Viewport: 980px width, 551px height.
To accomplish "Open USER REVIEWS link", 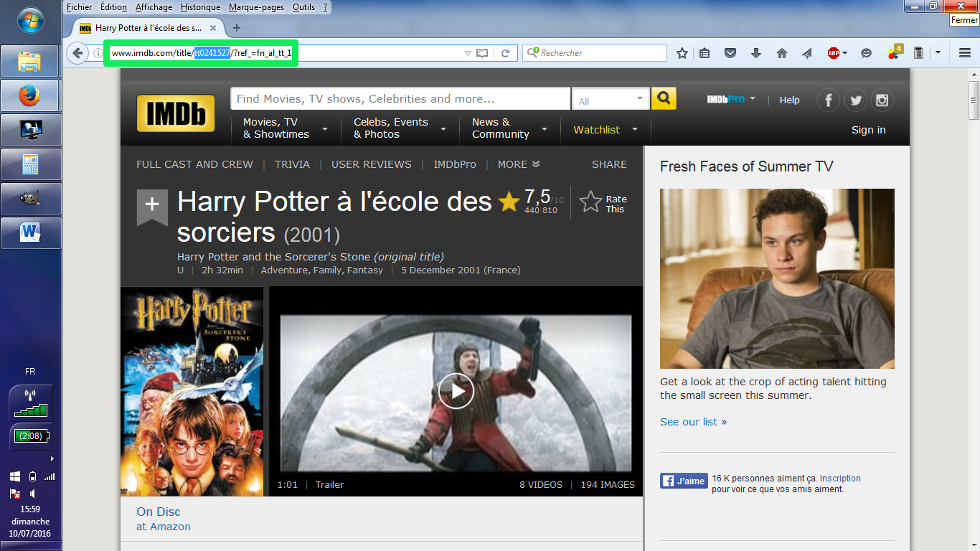I will point(372,164).
